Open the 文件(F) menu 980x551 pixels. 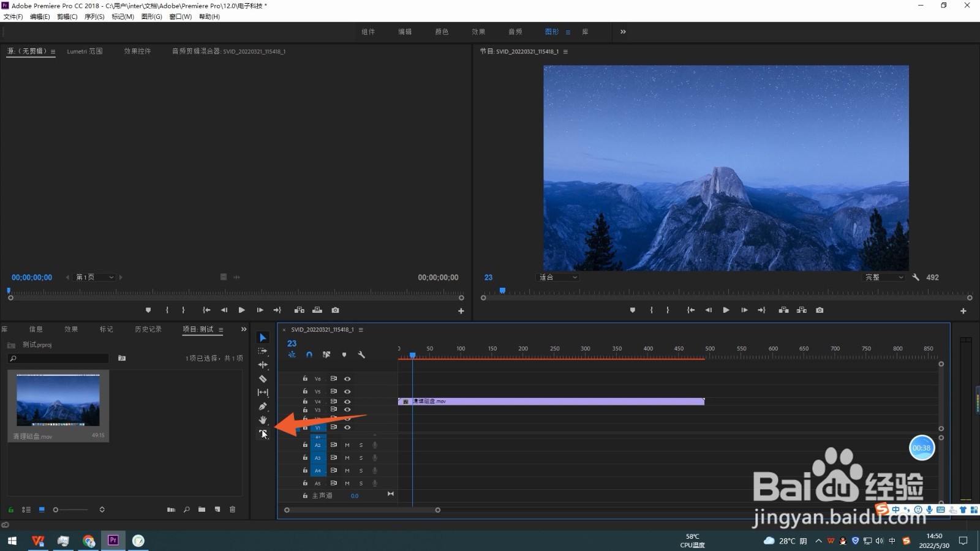click(x=13, y=17)
